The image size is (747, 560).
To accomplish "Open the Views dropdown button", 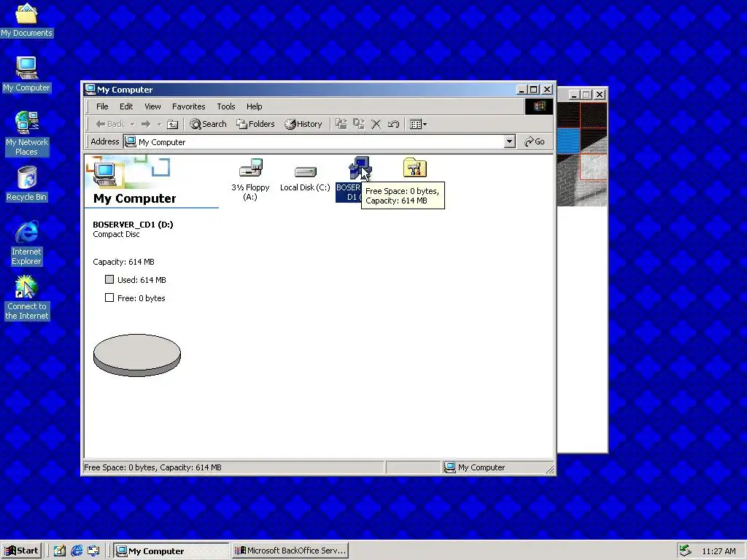I will (x=418, y=124).
